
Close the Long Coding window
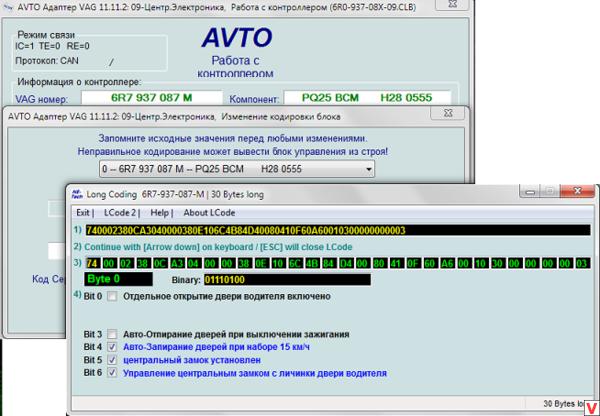tap(577, 191)
